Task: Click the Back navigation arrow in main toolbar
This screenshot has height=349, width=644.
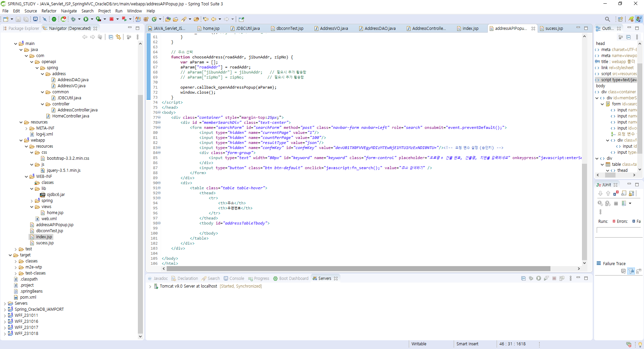Action: click(x=214, y=19)
